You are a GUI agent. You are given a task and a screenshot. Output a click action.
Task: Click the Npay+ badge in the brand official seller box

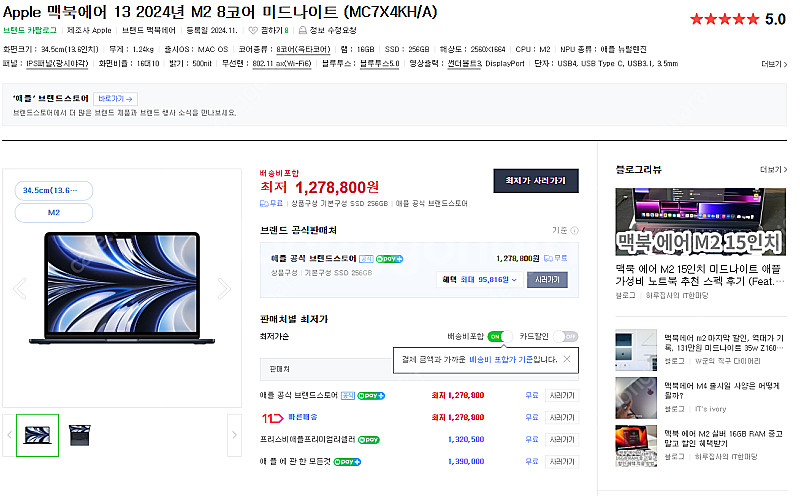click(x=389, y=259)
